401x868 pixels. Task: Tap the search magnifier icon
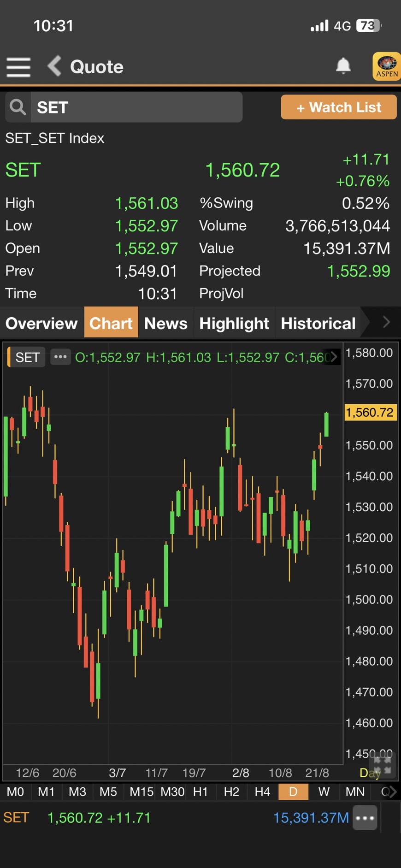tap(18, 107)
